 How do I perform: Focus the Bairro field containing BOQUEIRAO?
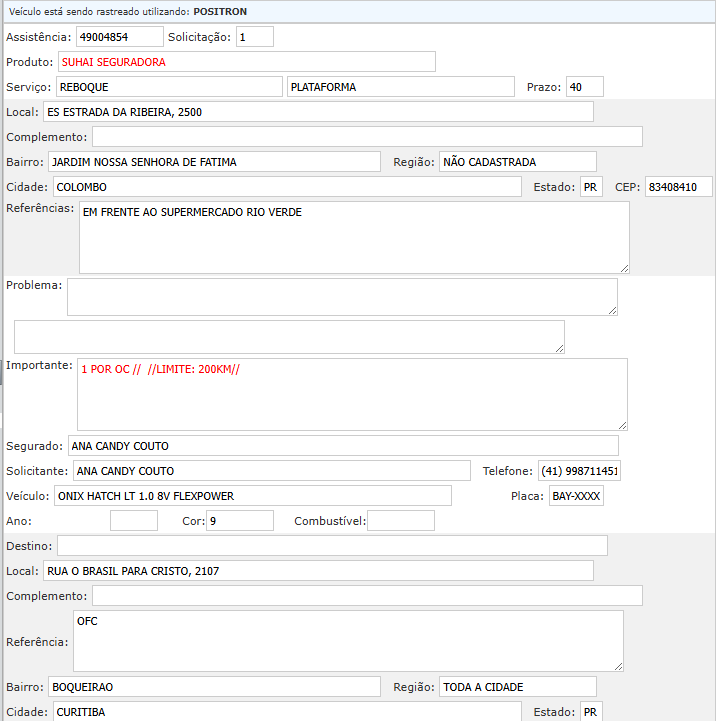pyautogui.click(x=214, y=687)
